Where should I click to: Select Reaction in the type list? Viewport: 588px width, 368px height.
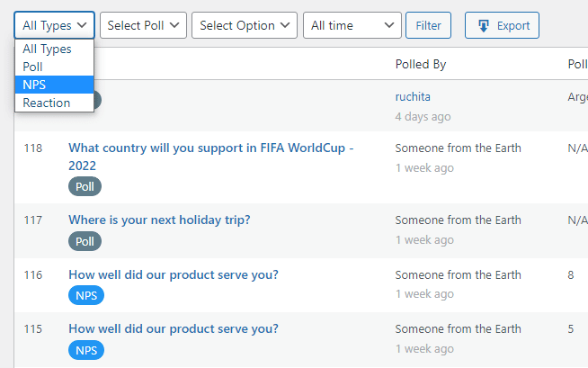click(54, 103)
